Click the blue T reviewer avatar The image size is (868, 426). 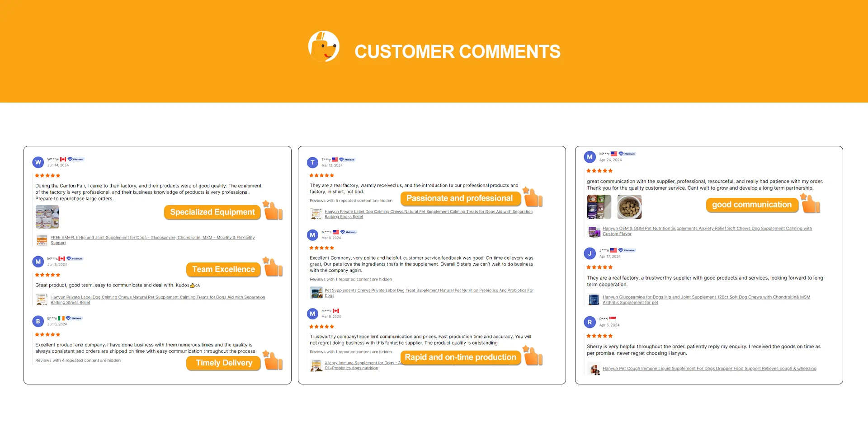point(312,163)
